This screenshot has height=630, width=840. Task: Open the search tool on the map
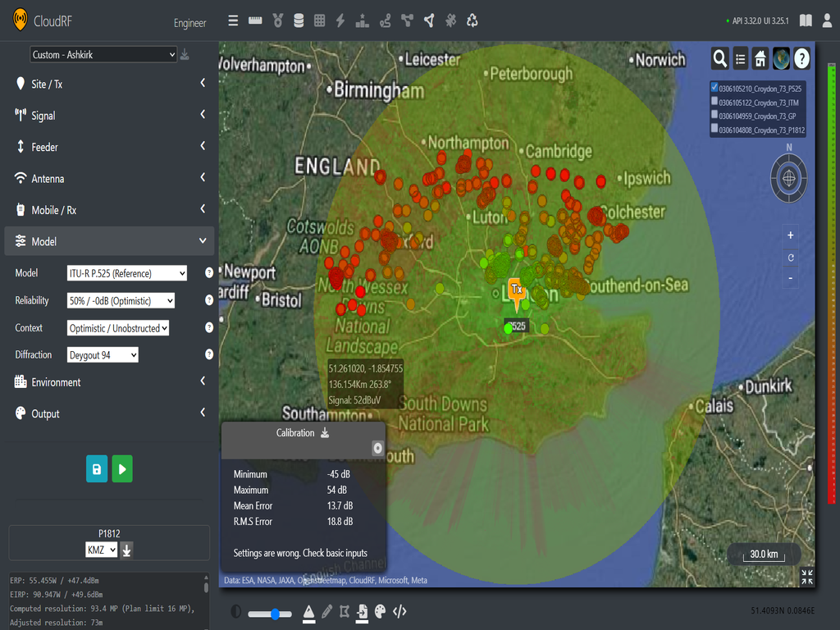(719, 58)
